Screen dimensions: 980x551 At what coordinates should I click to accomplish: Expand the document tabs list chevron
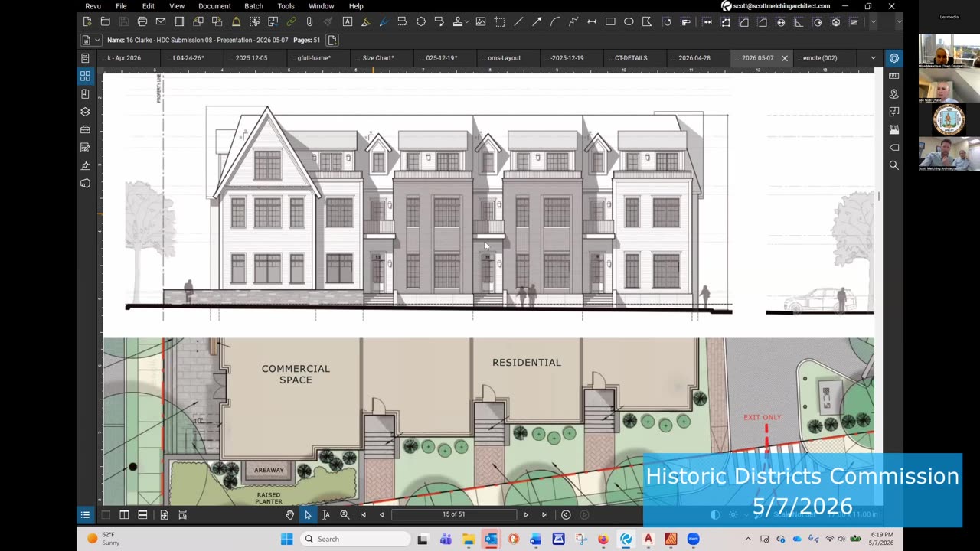click(873, 58)
